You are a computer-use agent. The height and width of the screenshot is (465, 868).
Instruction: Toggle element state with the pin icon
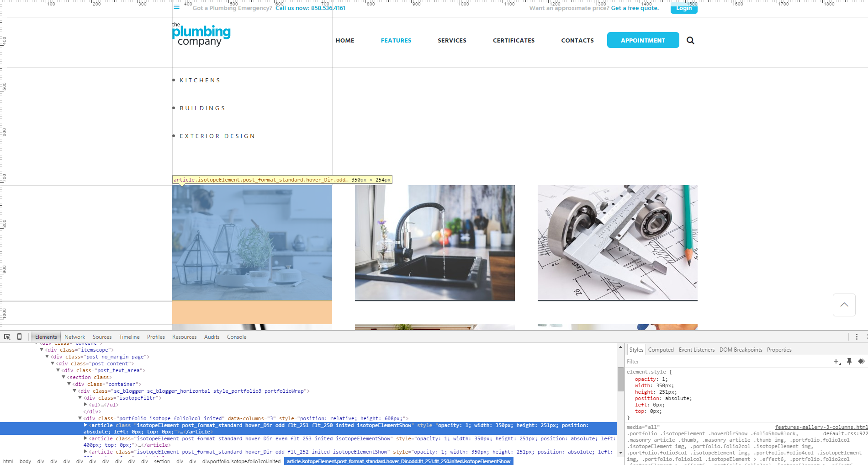click(x=849, y=361)
